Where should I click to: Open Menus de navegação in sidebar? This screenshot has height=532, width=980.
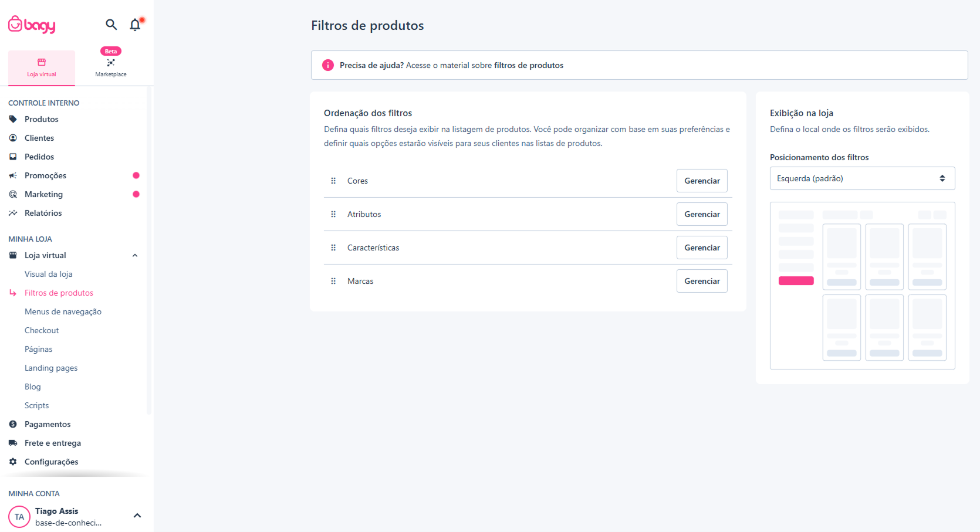[x=63, y=311]
